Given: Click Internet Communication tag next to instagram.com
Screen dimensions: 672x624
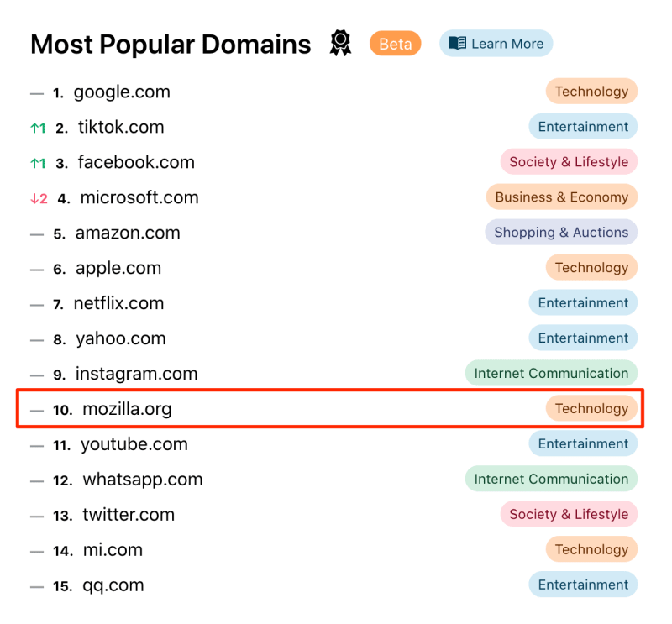Looking at the screenshot, I should [x=551, y=373].
